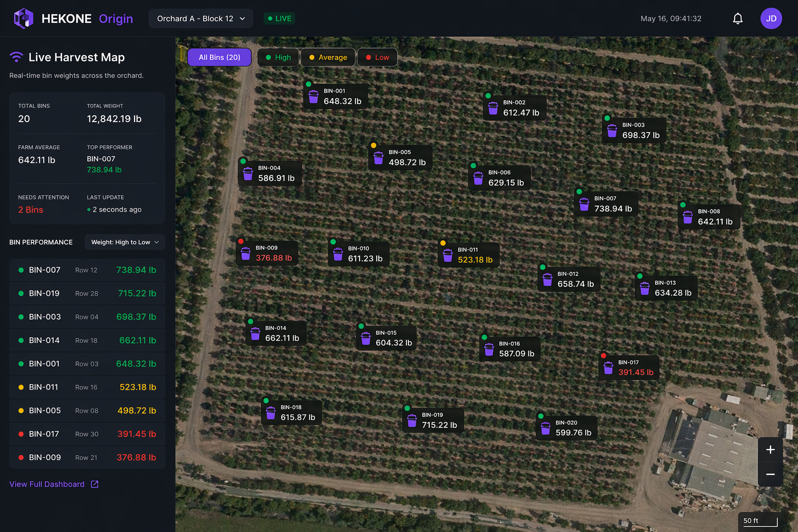Select BIN-017 Row 30 in performance list
Image resolution: width=798 pixels, height=532 pixels.
[x=87, y=434]
